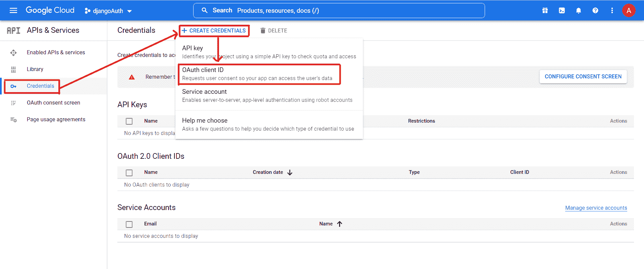The image size is (644, 269).
Task: Open Manage service accounts link
Action: point(596,208)
